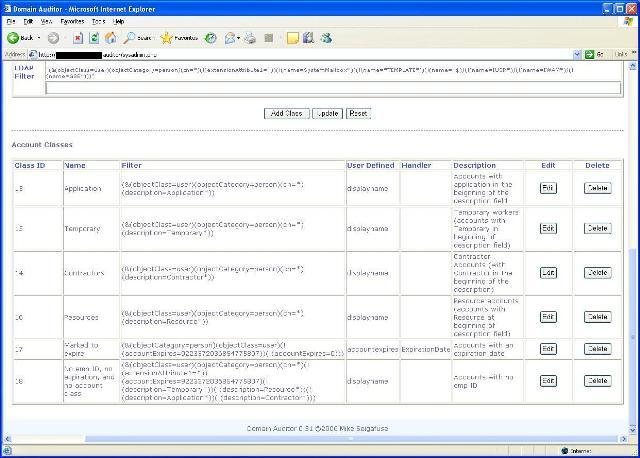The height and width of the screenshot is (458, 640).
Task: Open the Search toolbar button
Action: point(135,37)
